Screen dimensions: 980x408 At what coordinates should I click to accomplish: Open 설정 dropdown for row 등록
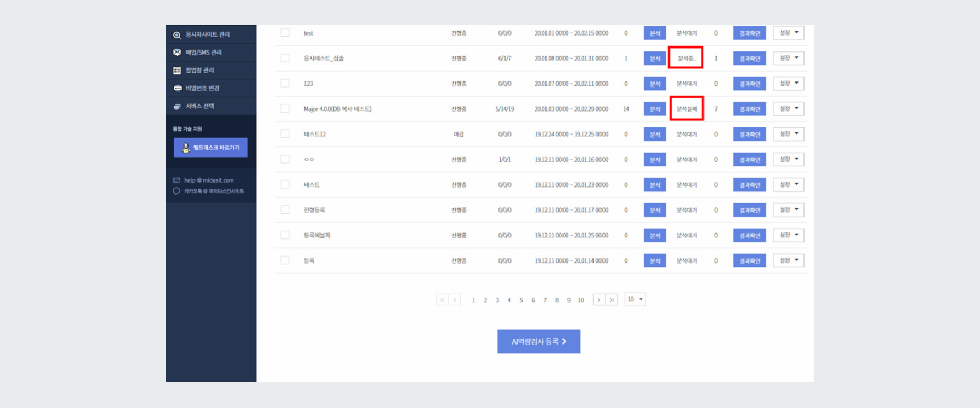coord(789,260)
